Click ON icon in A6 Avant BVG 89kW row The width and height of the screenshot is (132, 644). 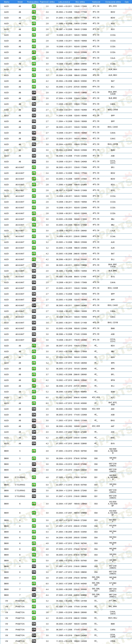point(34,276)
